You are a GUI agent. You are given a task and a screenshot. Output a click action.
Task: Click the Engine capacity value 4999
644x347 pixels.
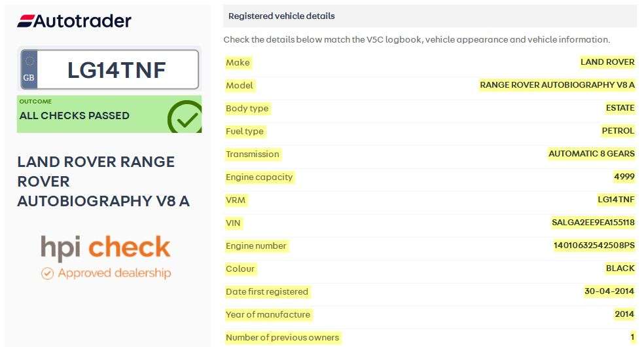[x=624, y=177]
